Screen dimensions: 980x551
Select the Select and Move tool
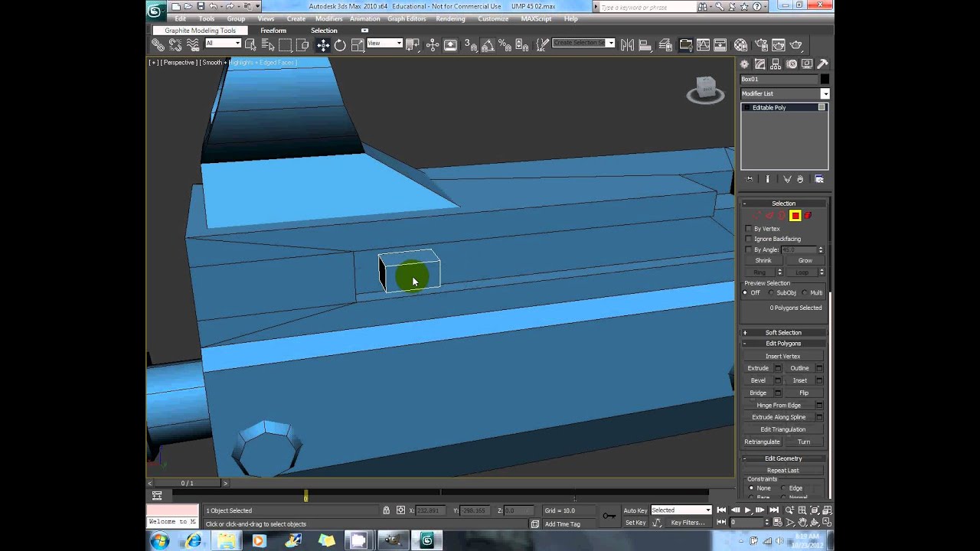point(322,45)
